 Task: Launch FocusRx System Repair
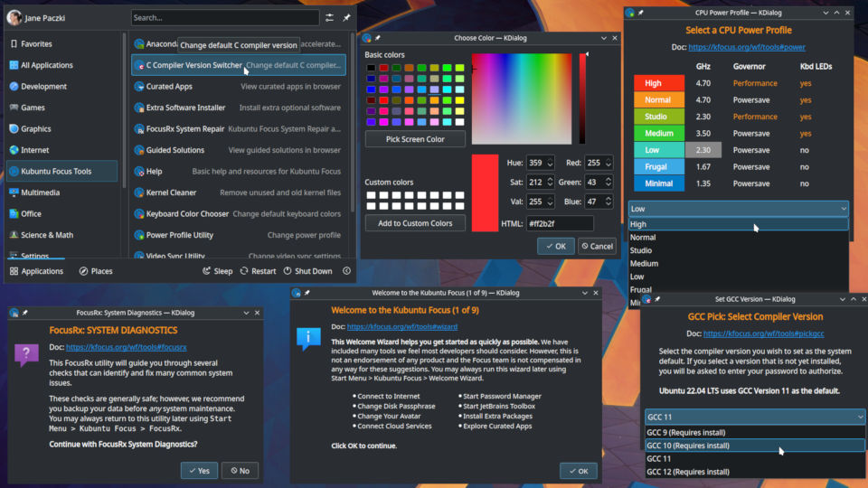click(185, 129)
